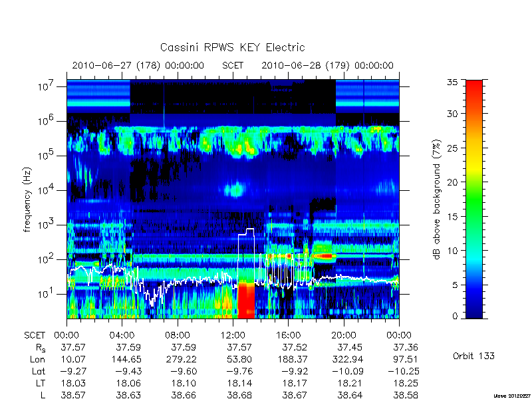Image resolution: width=532 pixels, height=399 pixels.
Task: Select latitude value -9.76
Action: click(x=239, y=372)
